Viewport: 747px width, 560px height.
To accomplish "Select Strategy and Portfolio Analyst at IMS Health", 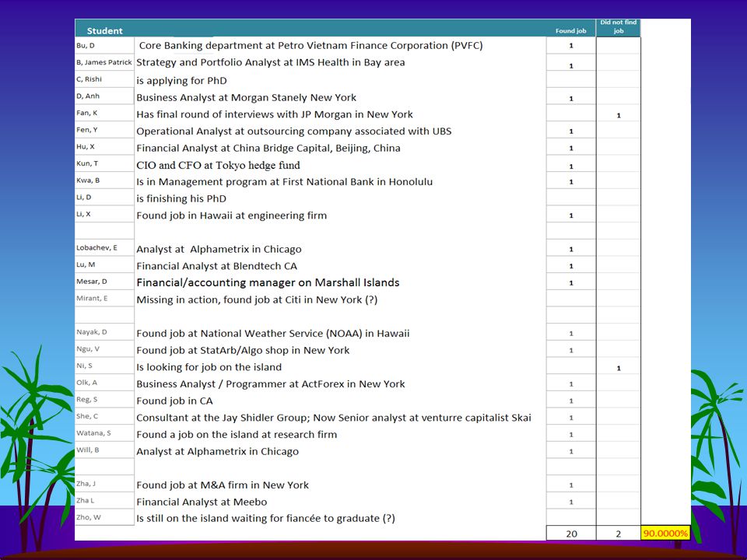I will click(x=271, y=62).
